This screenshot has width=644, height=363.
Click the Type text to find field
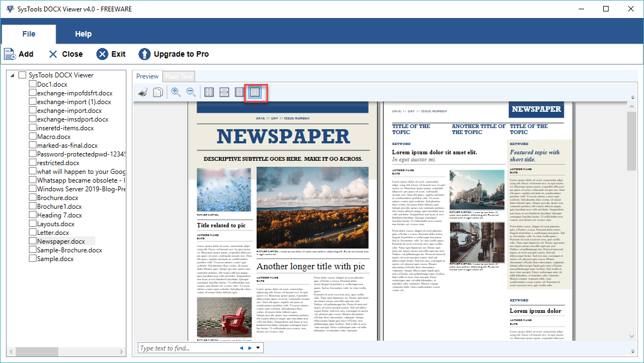point(187,348)
